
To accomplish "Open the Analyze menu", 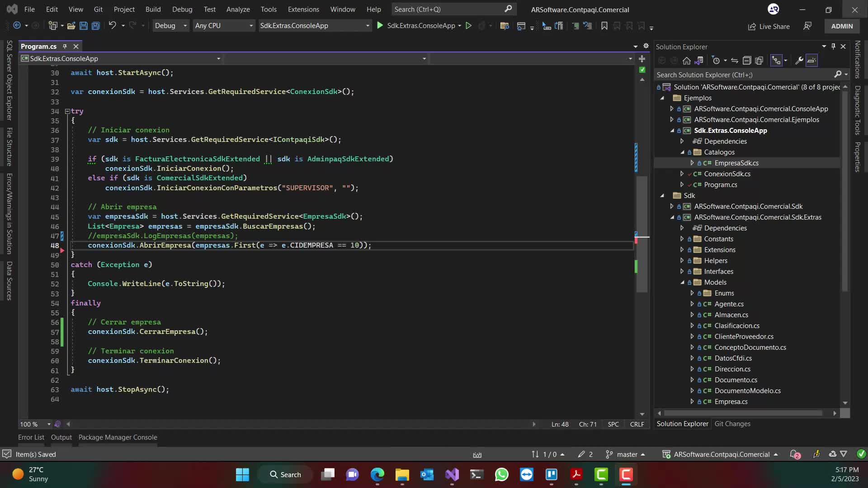I will (x=238, y=9).
